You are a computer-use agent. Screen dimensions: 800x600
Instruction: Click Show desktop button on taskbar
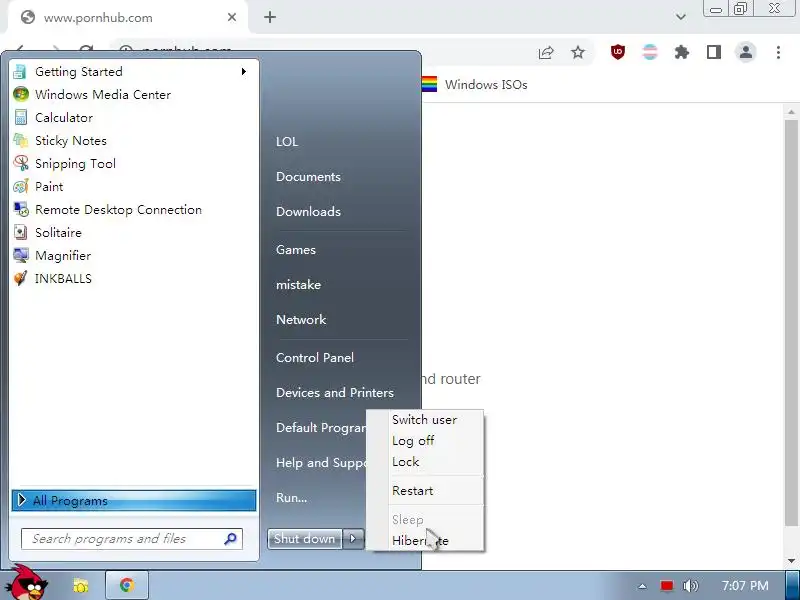(x=793, y=586)
